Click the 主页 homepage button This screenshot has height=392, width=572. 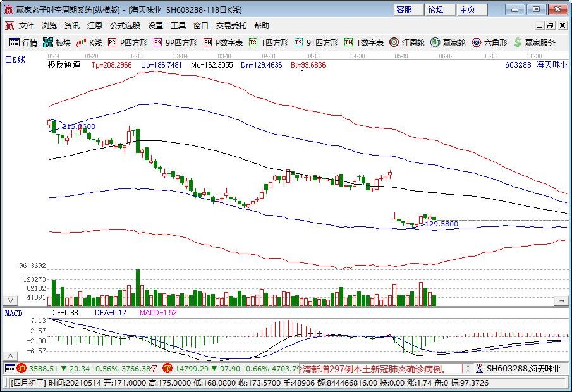tap(472, 10)
